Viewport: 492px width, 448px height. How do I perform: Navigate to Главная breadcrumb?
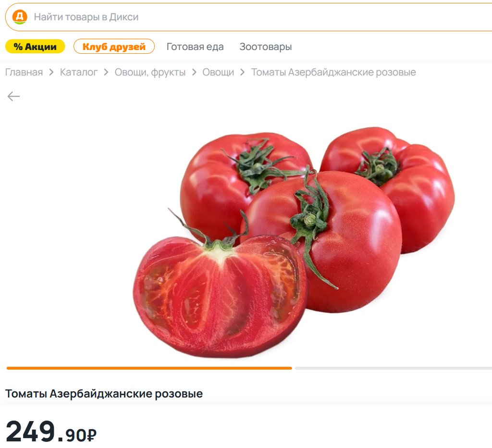click(24, 72)
